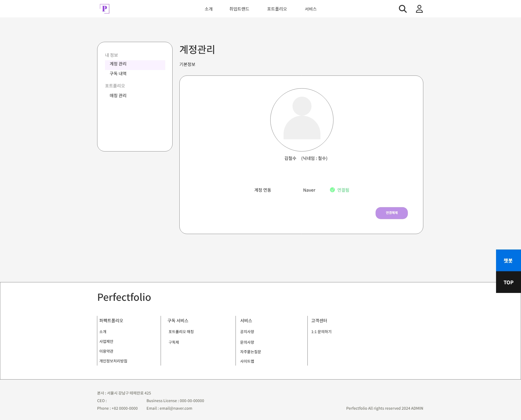This screenshot has width=521, height=420.
Task: Open the 취업트랜드 menu item
Action: click(x=239, y=9)
